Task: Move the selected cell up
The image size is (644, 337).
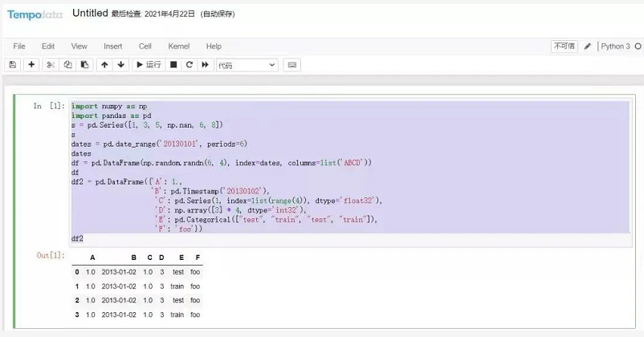Action: point(104,65)
